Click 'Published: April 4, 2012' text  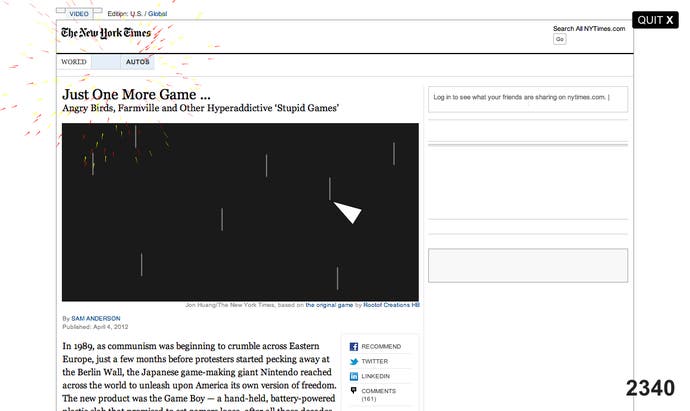pos(95,327)
